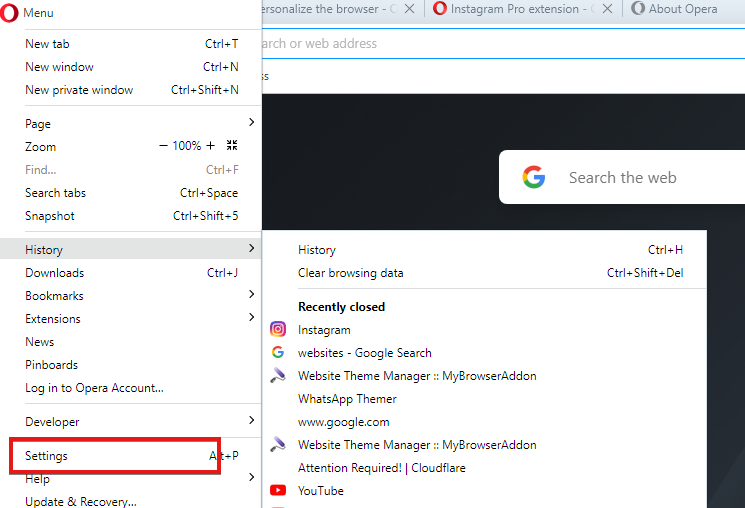Expand the Help submenu arrow
The width and height of the screenshot is (745, 508).
tap(251, 478)
